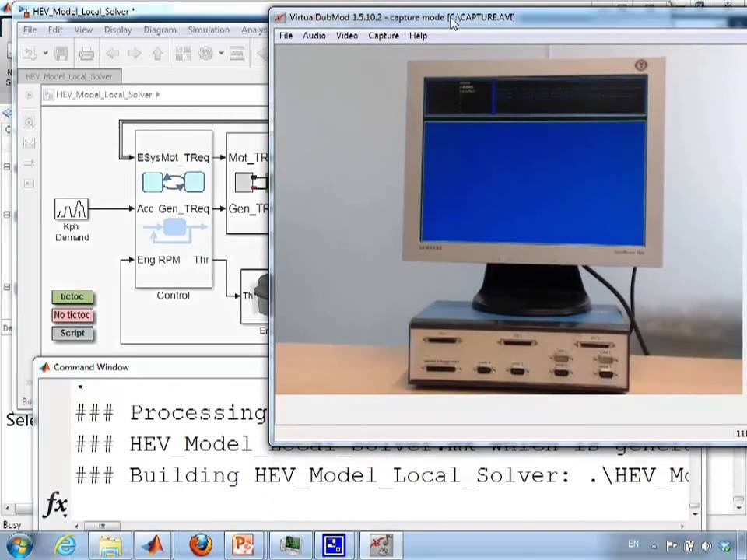Open the File menu in Simulink

click(x=30, y=30)
